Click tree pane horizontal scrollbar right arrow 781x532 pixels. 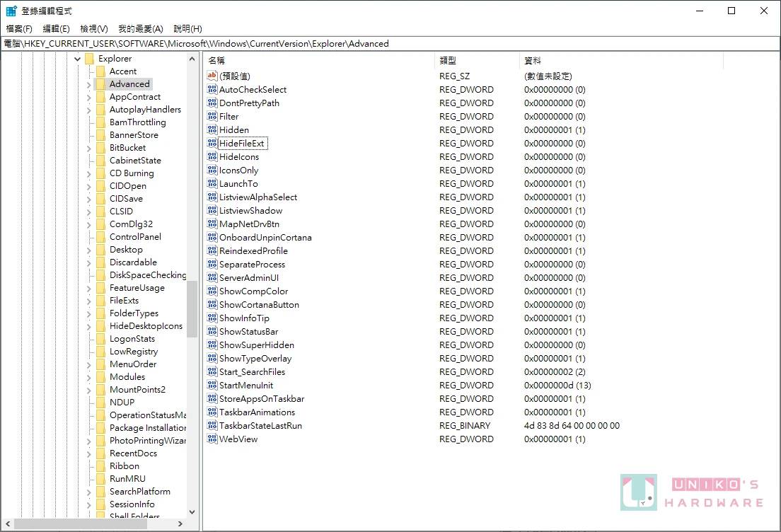pos(180,524)
